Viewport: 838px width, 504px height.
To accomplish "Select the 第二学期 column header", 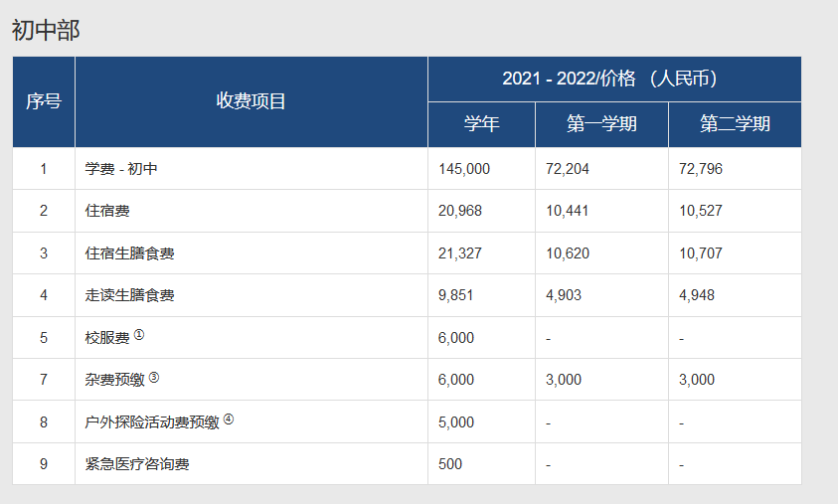I will pos(735,124).
